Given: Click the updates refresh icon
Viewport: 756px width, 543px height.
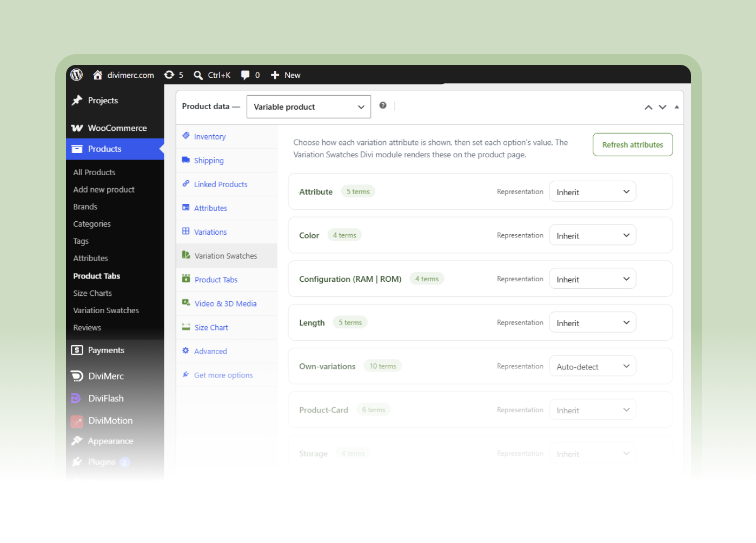Looking at the screenshot, I should pos(169,75).
